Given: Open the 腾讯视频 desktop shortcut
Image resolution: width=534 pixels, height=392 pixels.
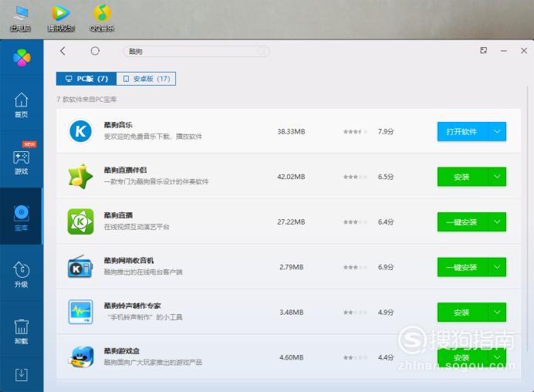Looking at the screenshot, I should pyautogui.click(x=61, y=19).
